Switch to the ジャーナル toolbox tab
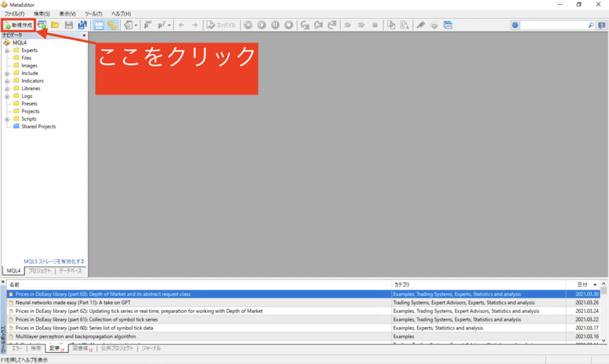609x364 pixels. tap(151, 349)
